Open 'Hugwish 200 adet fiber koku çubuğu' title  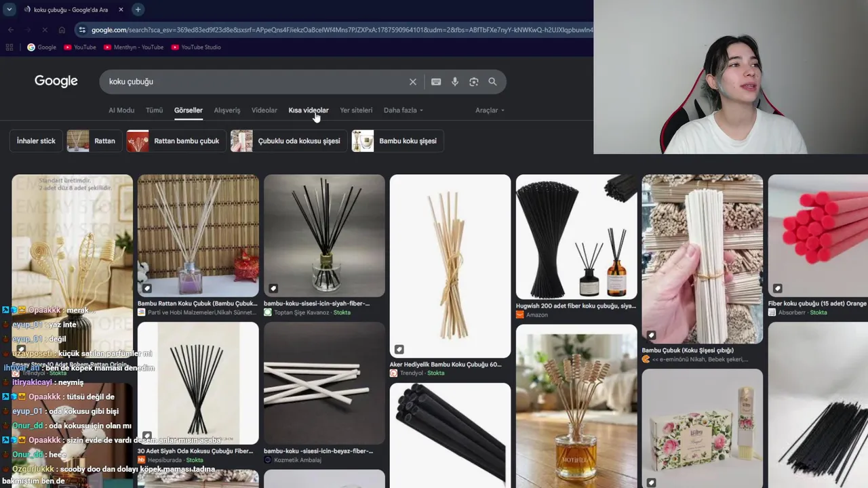[576, 306]
